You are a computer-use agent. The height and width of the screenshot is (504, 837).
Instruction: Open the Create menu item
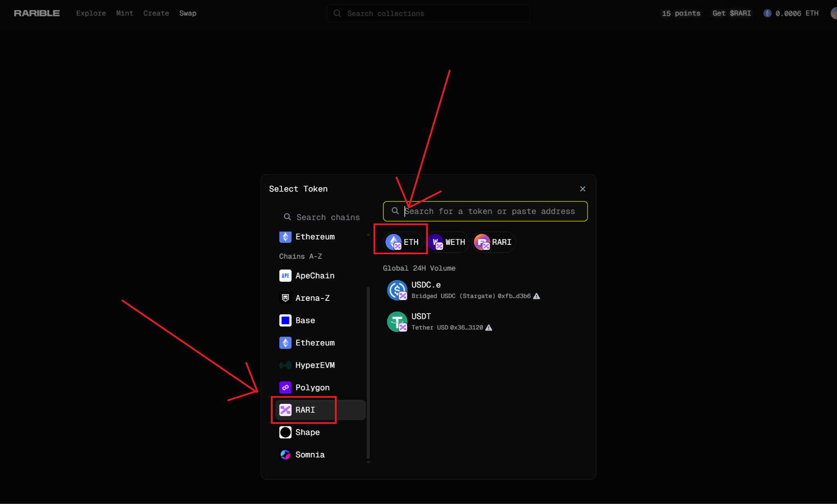pos(156,13)
